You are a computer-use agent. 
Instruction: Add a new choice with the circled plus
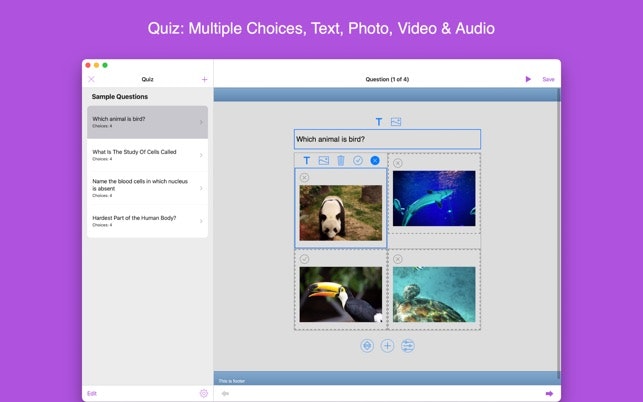(x=387, y=346)
